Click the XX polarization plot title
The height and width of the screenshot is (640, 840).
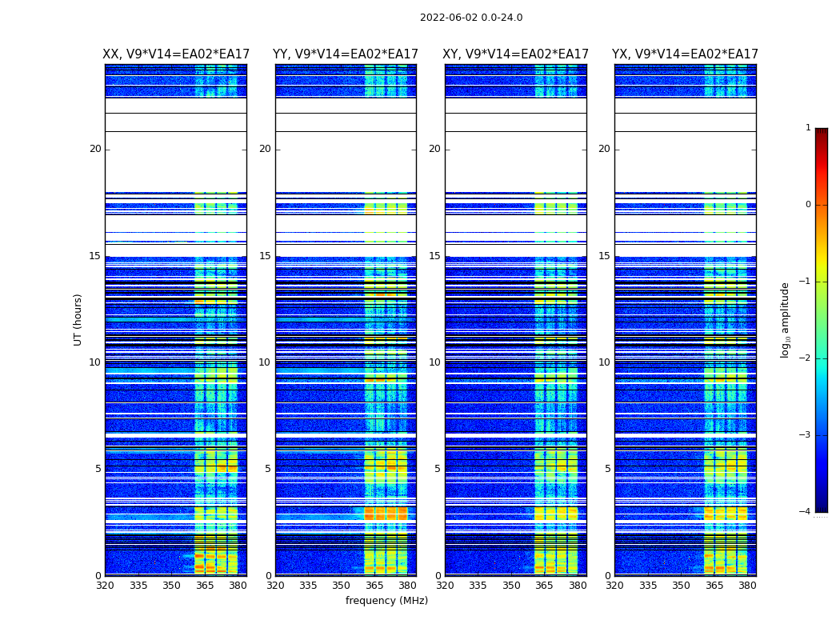[x=176, y=54]
